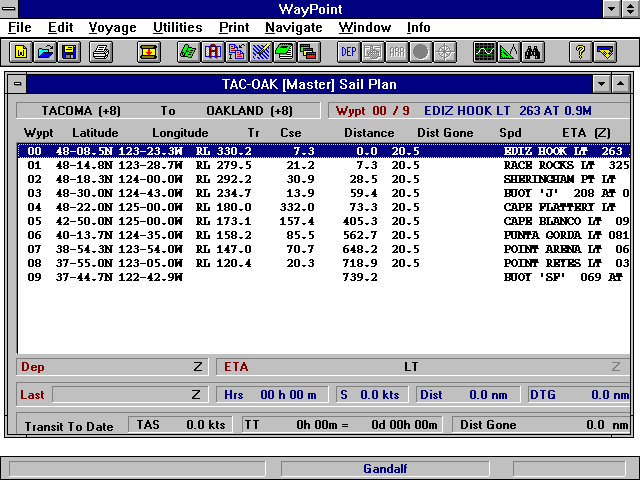Open the Utilities menu

[x=178, y=27]
